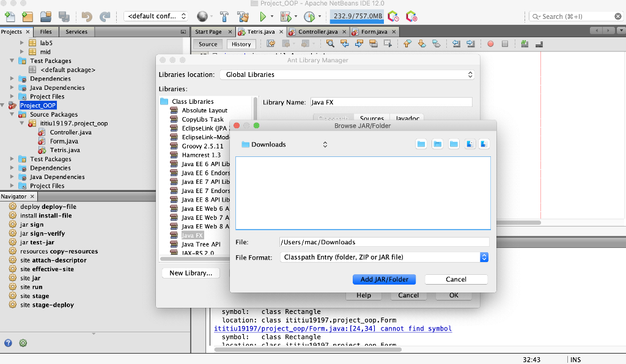
Task: Open the Downloads folder dropdown
Action: (284, 144)
